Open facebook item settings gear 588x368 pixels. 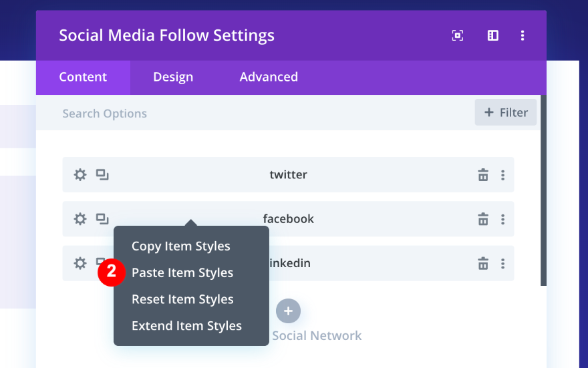pyautogui.click(x=80, y=219)
